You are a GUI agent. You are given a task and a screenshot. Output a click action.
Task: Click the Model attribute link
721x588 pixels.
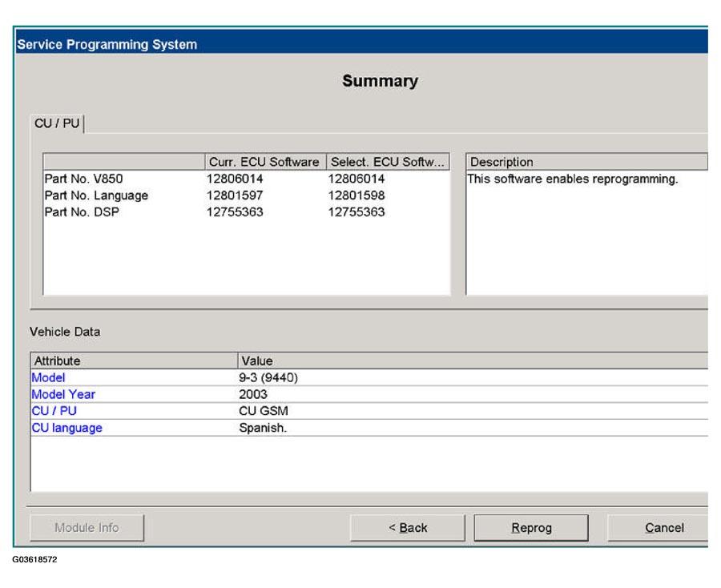pyautogui.click(x=48, y=377)
